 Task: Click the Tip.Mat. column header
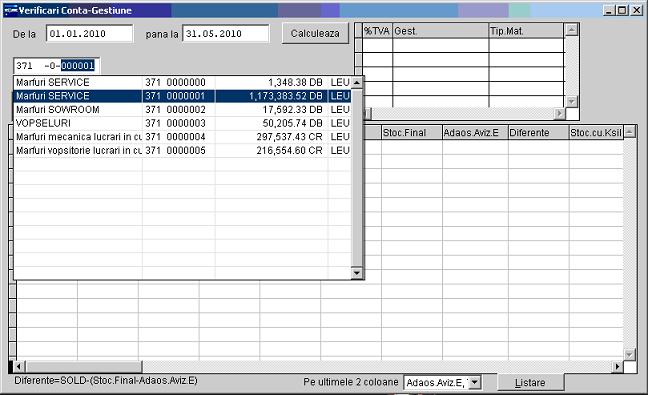coord(526,31)
